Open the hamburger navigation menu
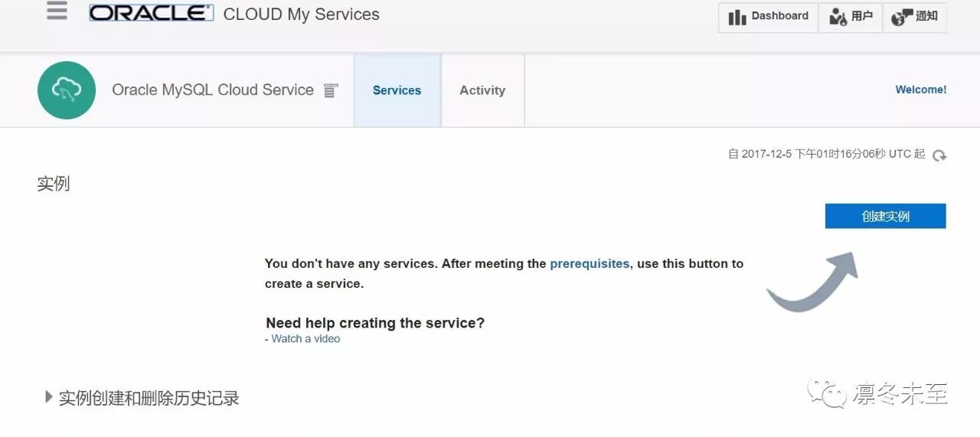Image resolution: width=980 pixels, height=437 pixels. [x=57, y=11]
